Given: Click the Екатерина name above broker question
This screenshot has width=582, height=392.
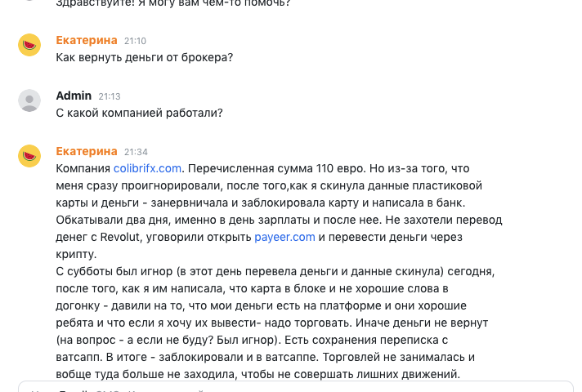Looking at the screenshot, I should click(87, 40).
